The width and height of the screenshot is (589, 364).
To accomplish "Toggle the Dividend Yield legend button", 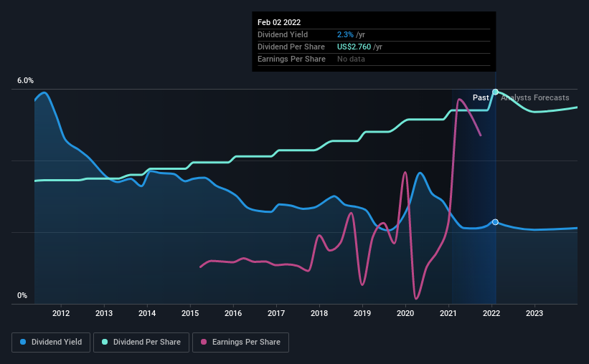I will (x=51, y=343).
